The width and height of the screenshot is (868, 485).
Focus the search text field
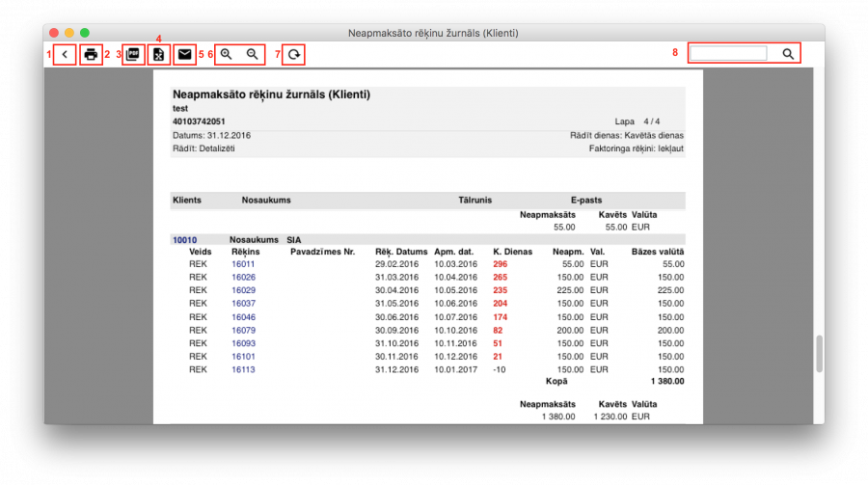(729, 54)
